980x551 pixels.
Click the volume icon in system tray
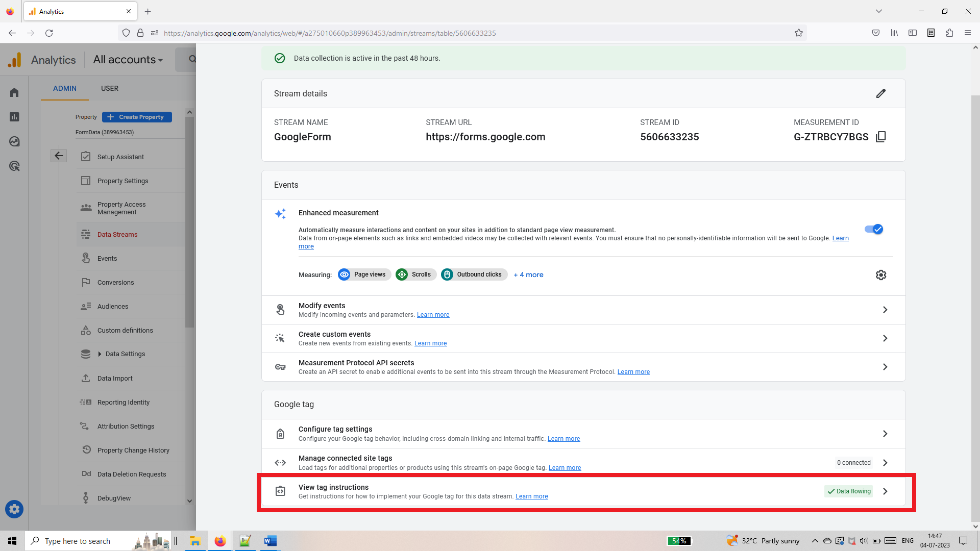[864, 541]
